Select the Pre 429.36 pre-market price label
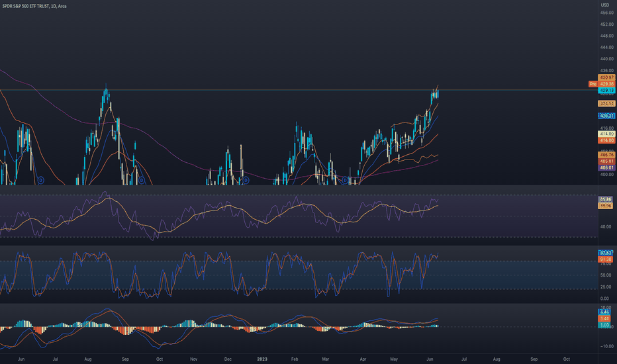Screen dimensions: 617x364 click(x=602, y=84)
